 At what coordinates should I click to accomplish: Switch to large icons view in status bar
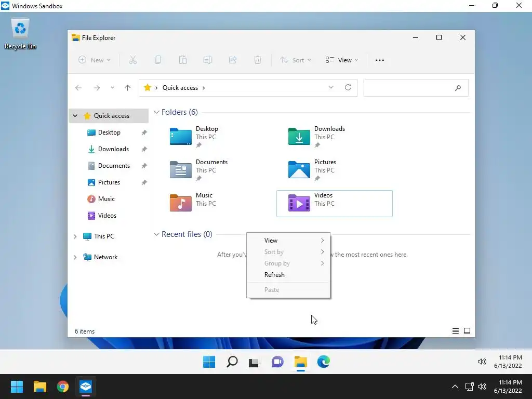tap(467, 331)
